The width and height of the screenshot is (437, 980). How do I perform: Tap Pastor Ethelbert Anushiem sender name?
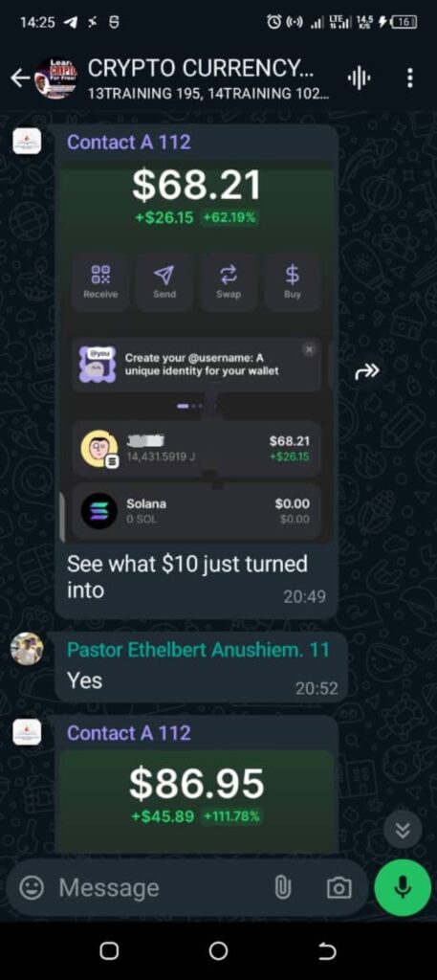click(198, 650)
